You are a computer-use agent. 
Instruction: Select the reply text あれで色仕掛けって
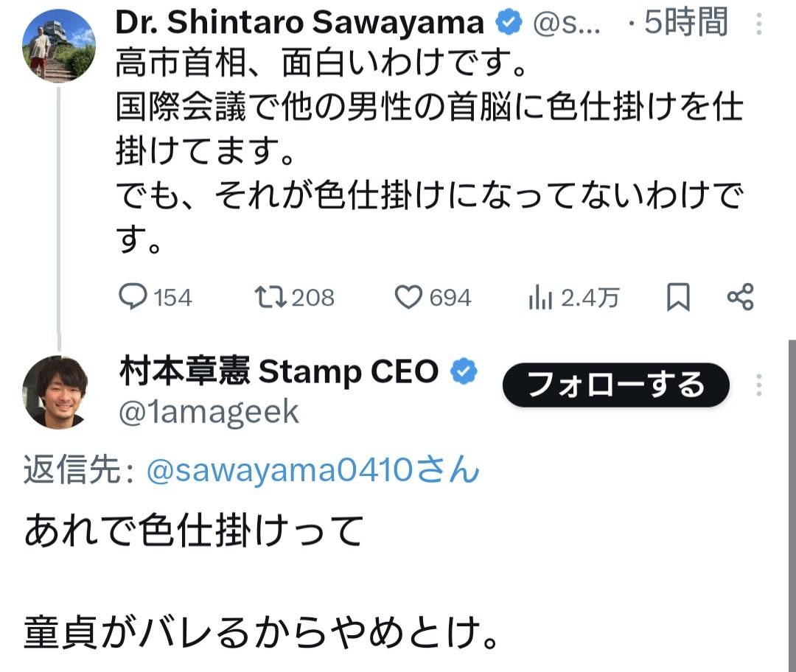point(195,530)
